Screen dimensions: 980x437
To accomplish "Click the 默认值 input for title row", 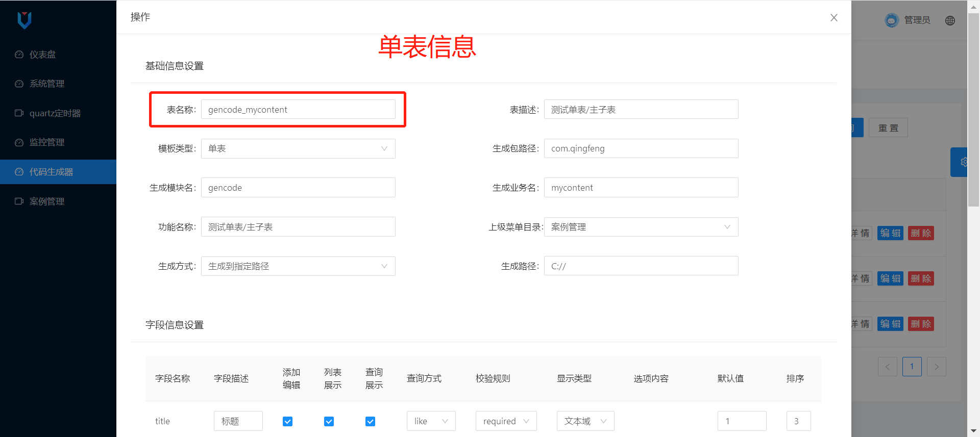I will click(742, 421).
